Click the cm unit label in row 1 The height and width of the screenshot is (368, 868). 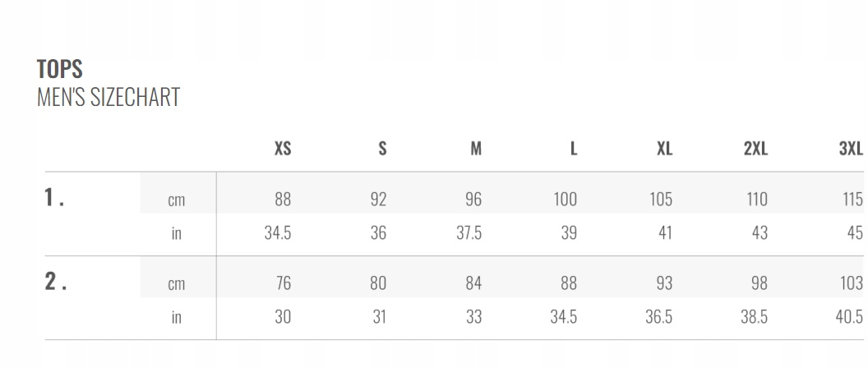pos(176,200)
